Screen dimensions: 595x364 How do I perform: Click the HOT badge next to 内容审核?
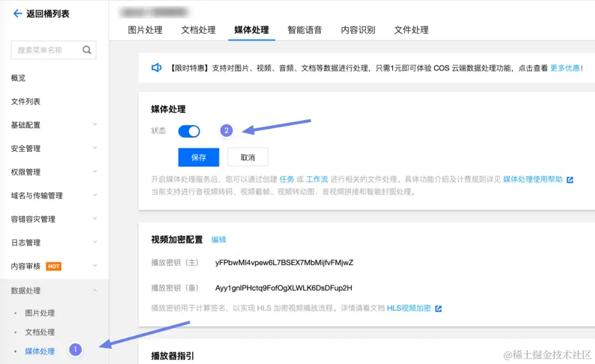click(x=53, y=265)
